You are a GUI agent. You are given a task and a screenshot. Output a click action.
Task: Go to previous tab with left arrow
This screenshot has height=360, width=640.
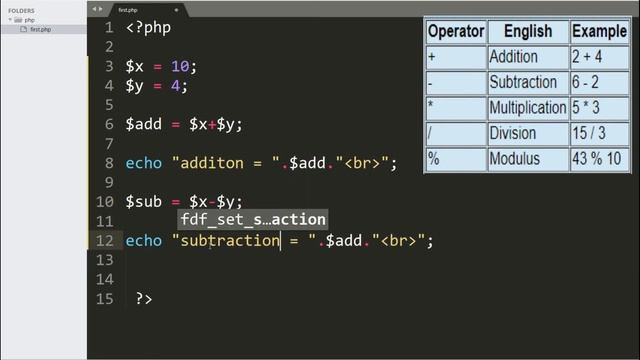94,9
